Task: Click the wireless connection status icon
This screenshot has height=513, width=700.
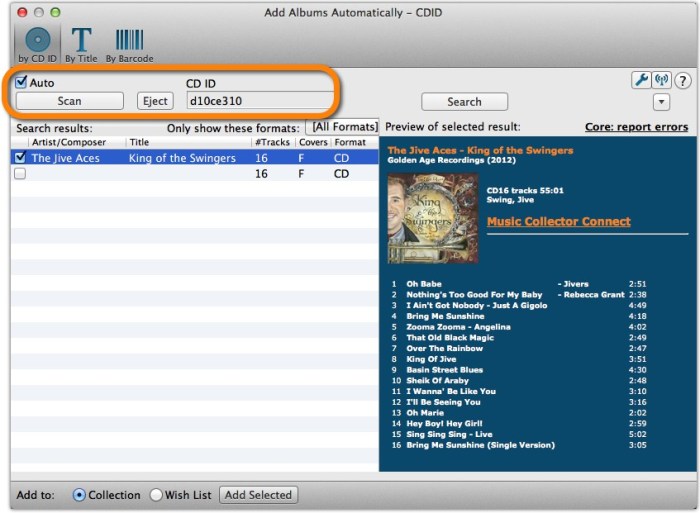Action: coord(661,80)
